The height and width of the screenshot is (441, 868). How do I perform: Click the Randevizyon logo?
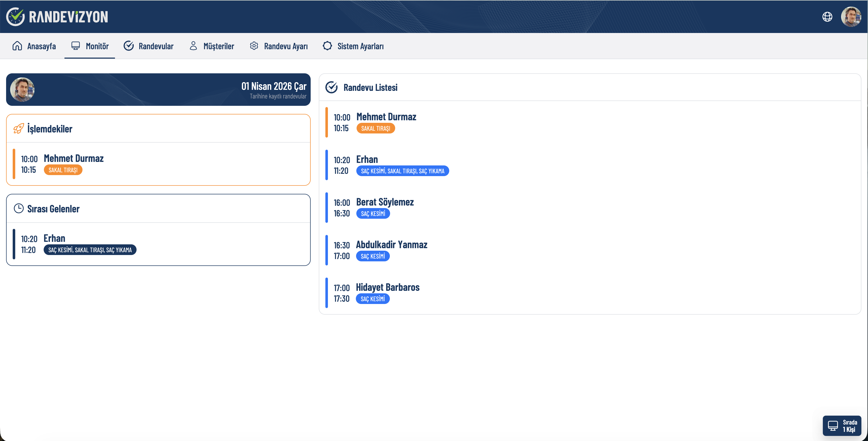coord(57,16)
